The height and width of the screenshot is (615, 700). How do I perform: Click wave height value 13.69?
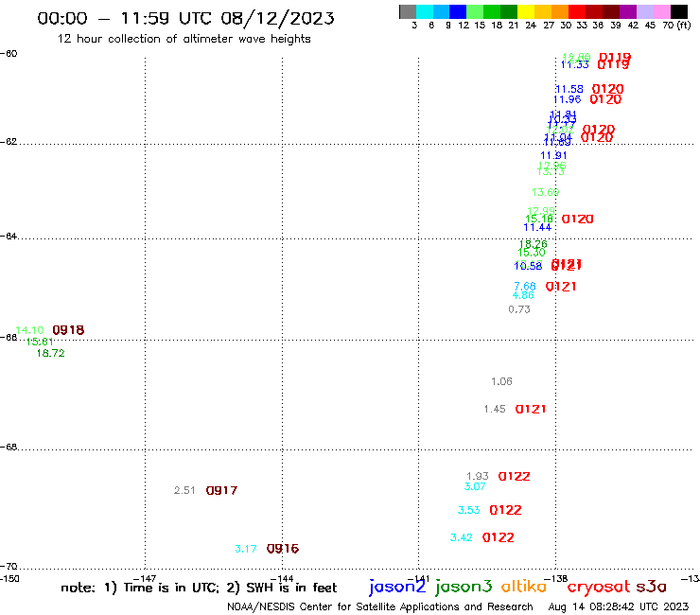click(x=546, y=192)
